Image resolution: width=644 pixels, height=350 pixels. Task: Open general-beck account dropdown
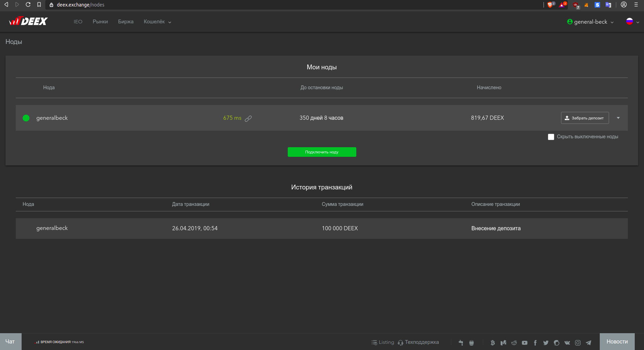coord(591,22)
